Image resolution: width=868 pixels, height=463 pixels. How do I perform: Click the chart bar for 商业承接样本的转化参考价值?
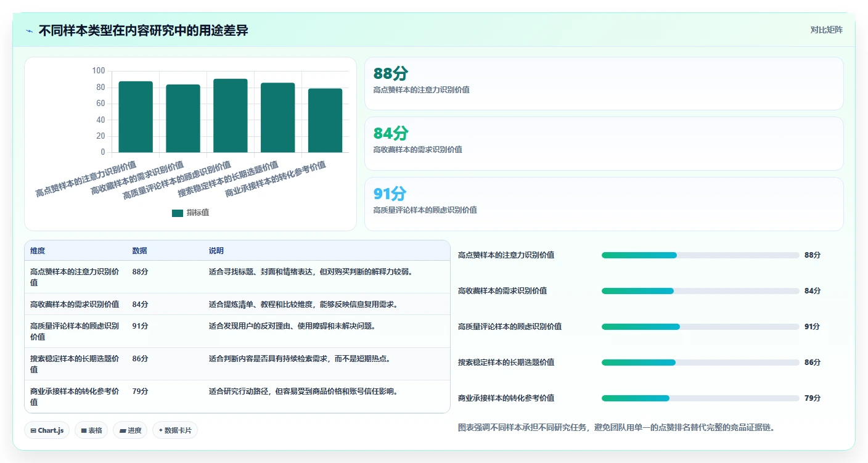point(325,120)
